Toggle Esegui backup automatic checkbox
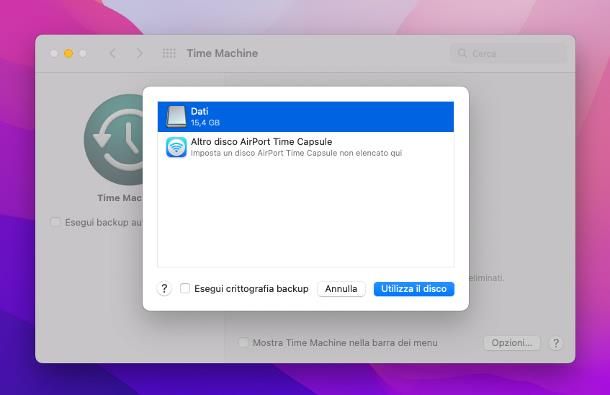 coord(55,222)
